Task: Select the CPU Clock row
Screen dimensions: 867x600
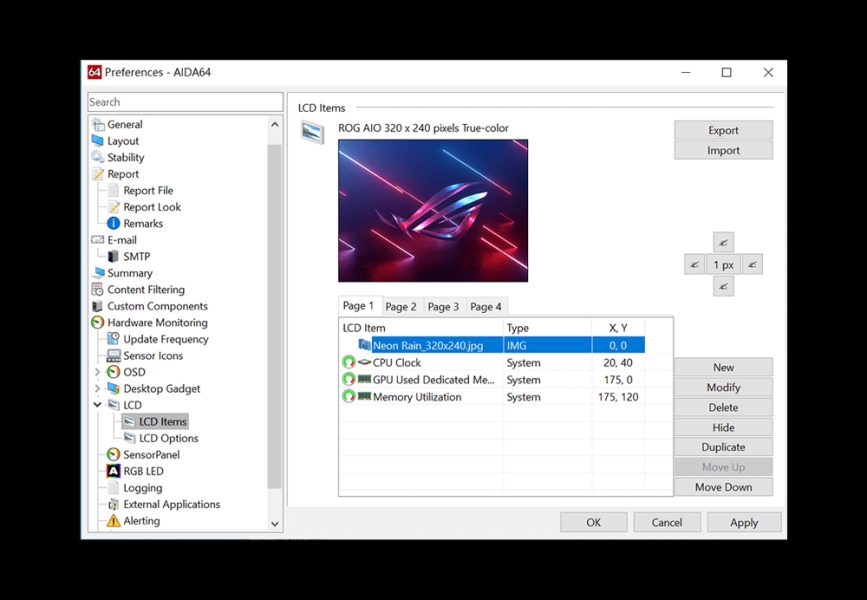Action: [x=493, y=363]
